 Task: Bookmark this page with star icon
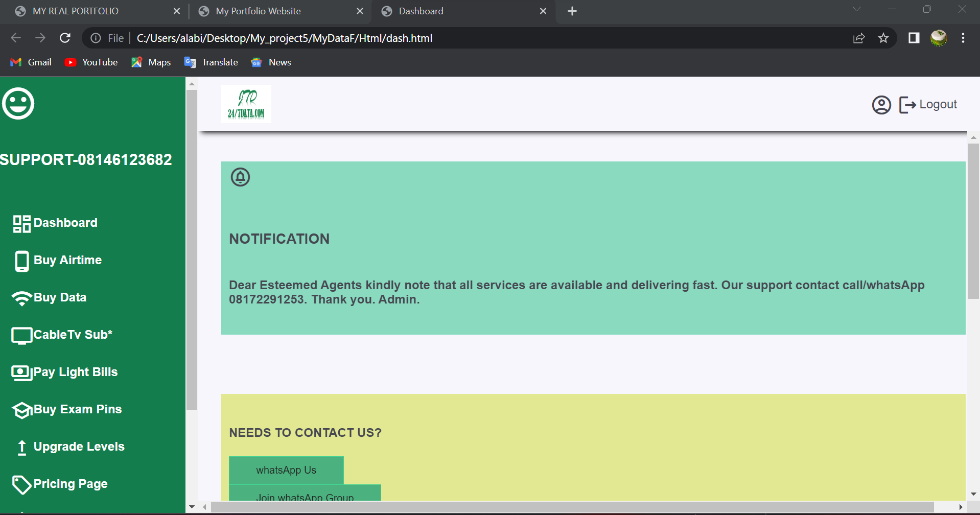[883, 38]
